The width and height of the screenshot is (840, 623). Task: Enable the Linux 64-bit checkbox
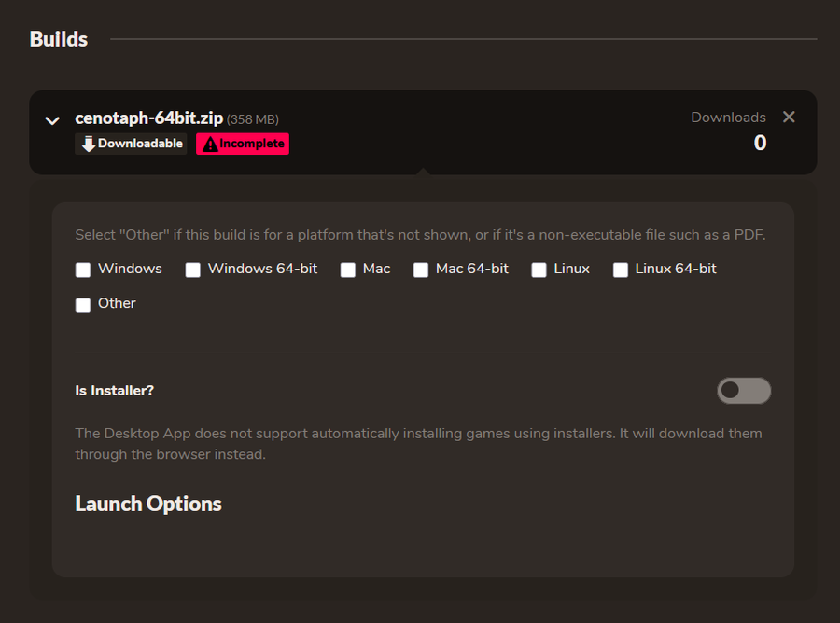coord(621,270)
